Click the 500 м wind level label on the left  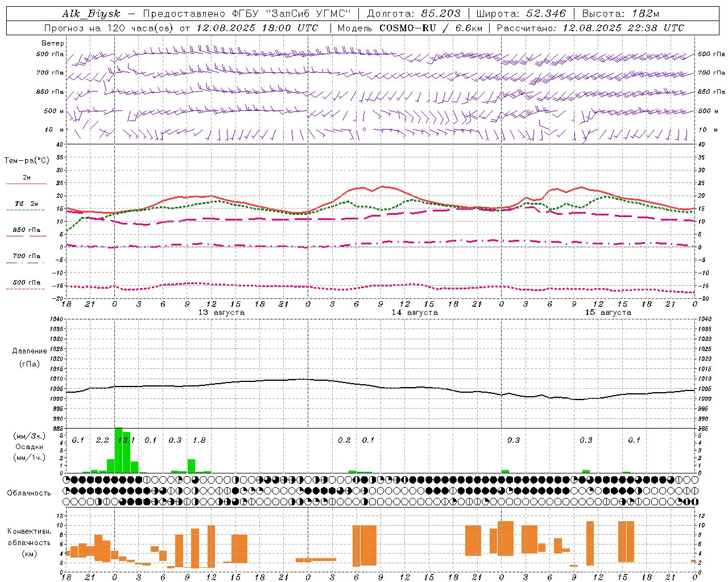(54, 111)
